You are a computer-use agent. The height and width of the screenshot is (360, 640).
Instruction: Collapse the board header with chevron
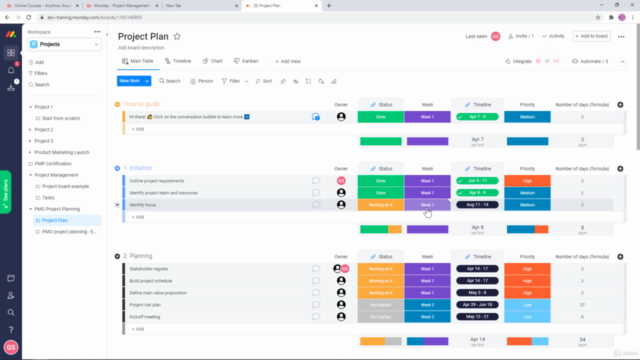[x=622, y=62]
